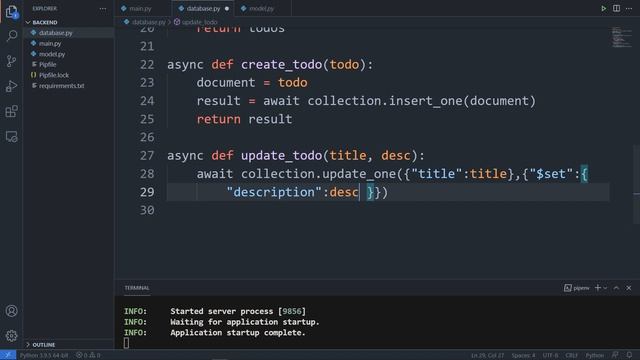Click the unsaved dot on database.py tab
This screenshot has width=640, height=360.
coord(227,9)
